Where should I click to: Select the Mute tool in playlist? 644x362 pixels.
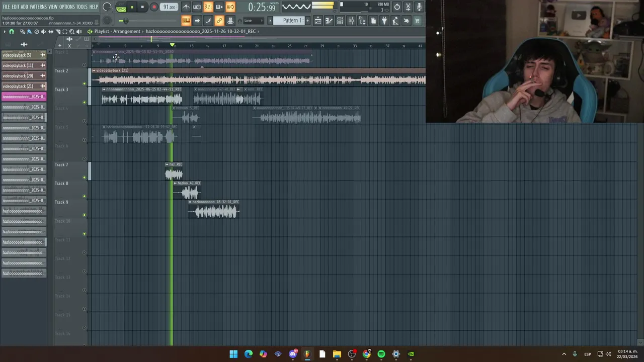tap(44, 32)
